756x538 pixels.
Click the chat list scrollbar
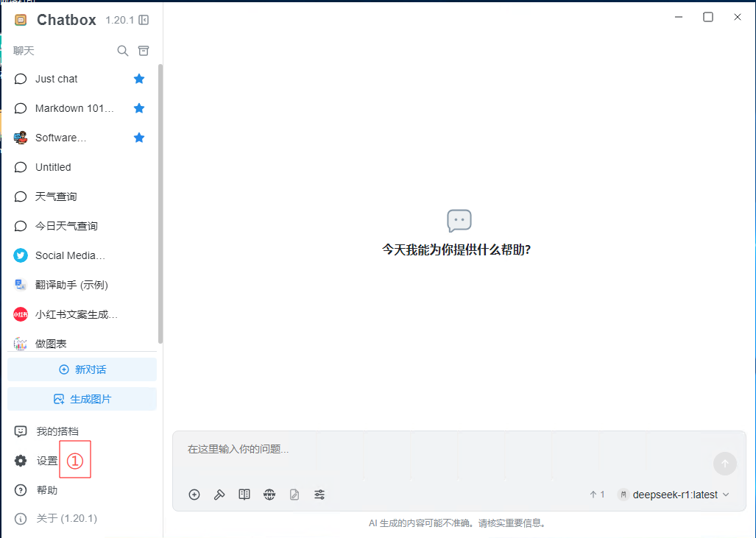pyautogui.click(x=160, y=203)
